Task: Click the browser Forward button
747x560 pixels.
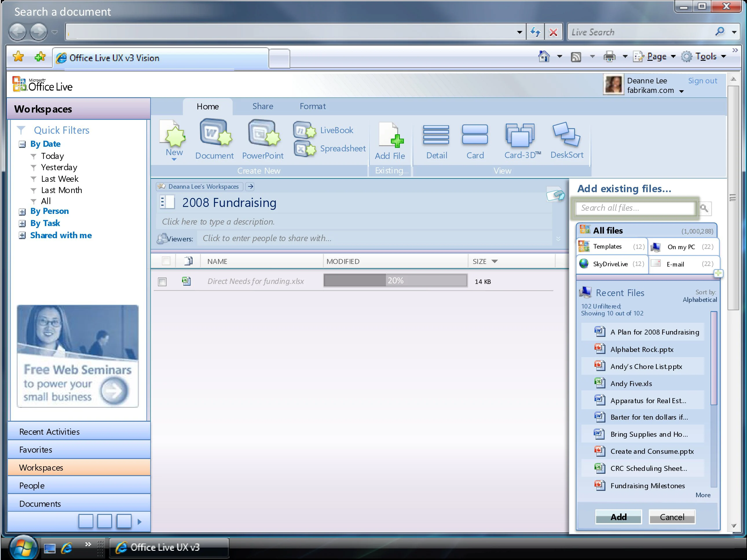Action: tap(39, 32)
